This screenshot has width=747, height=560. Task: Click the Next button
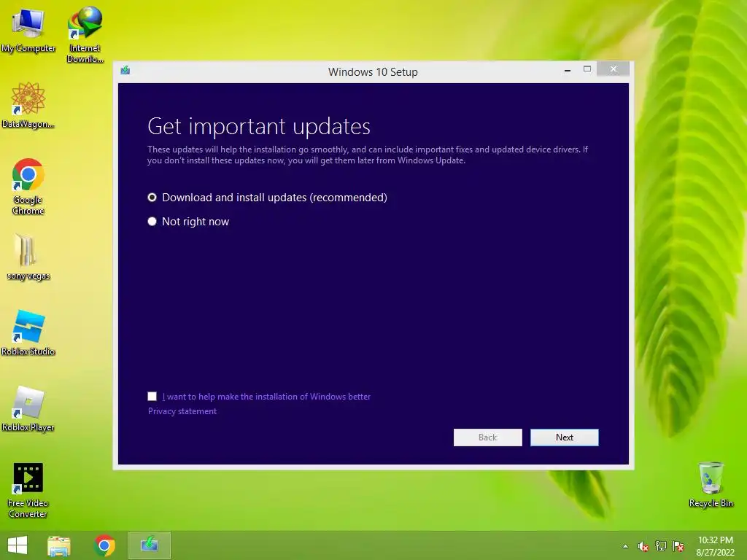565,437
